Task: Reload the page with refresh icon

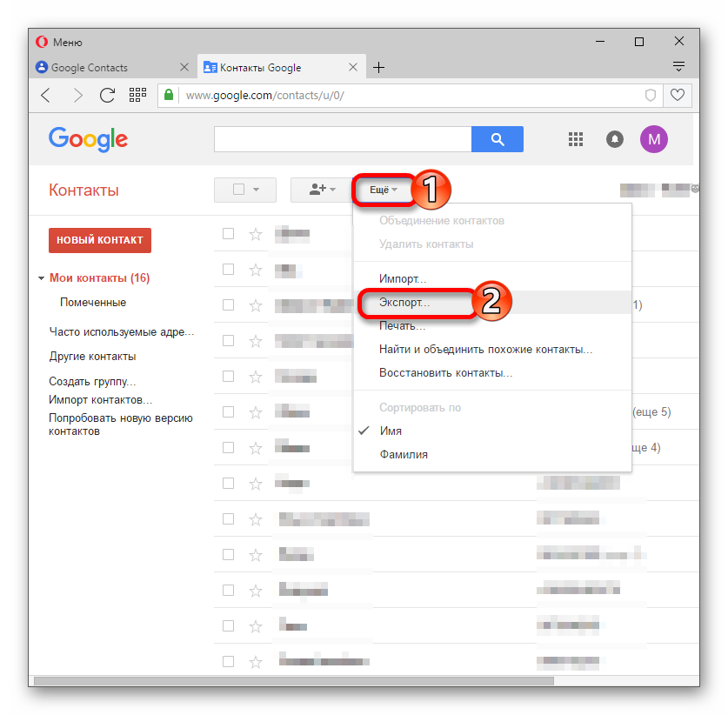Action: [107, 95]
